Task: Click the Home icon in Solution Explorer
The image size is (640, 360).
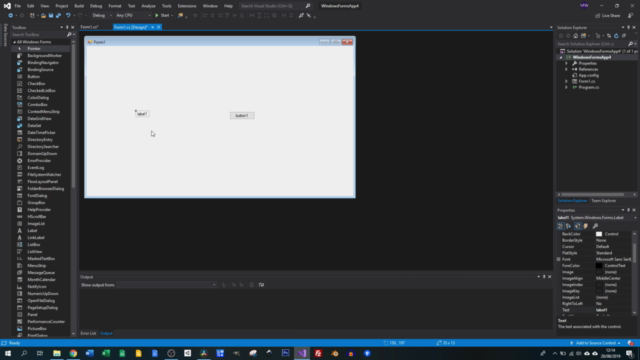Action: click(x=576, y=36)
